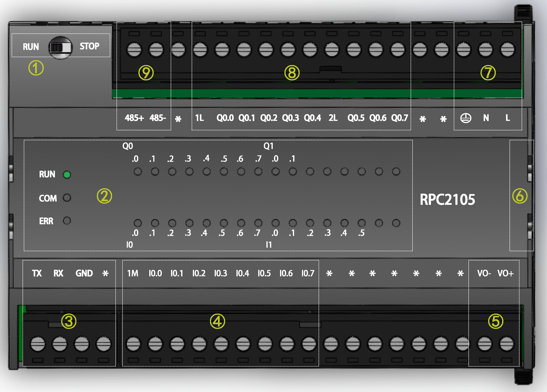Click the green RUN status LED
Screen dimensions: 547x392
point(67,175)
